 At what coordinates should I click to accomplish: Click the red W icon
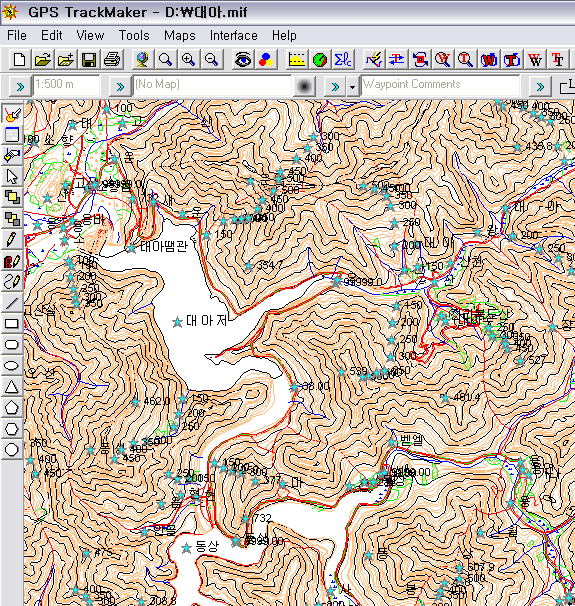tap(535, 60)
